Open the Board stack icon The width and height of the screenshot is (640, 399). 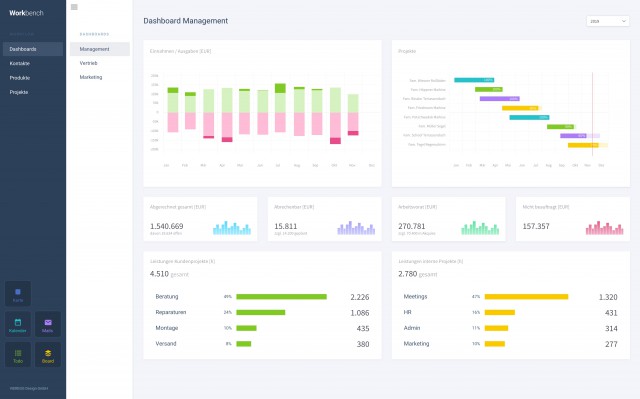(x=48, y=353)
